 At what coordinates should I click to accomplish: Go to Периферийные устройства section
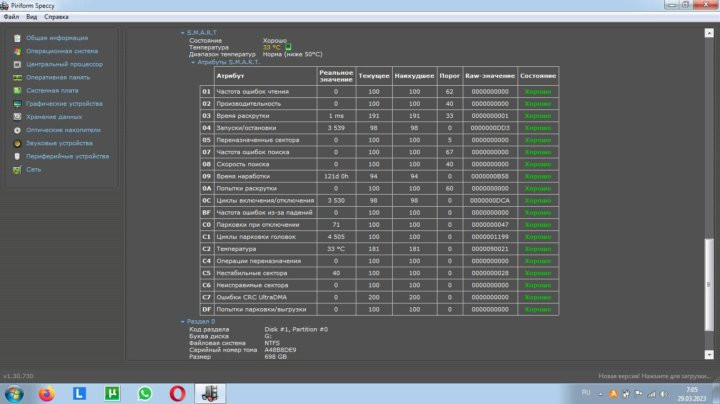tap(68, 157)
